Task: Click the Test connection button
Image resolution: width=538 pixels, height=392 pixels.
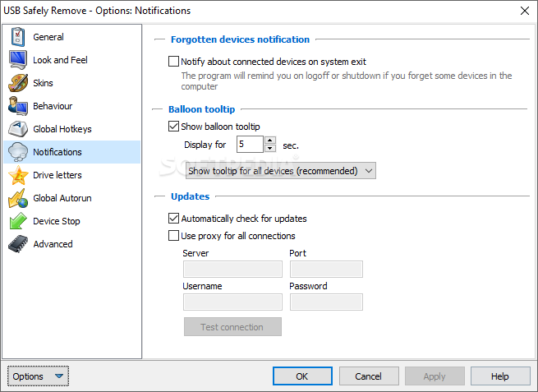Action: (232, 327)
